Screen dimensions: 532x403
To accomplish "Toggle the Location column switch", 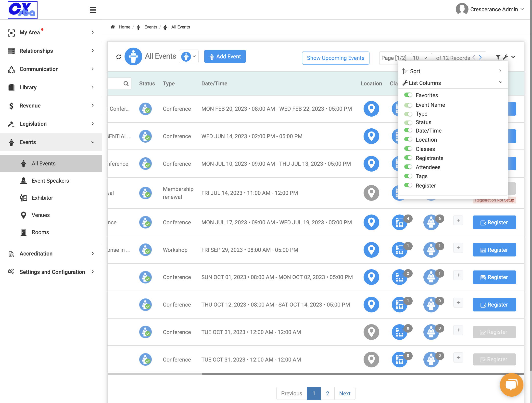I will tap(408, 139).
